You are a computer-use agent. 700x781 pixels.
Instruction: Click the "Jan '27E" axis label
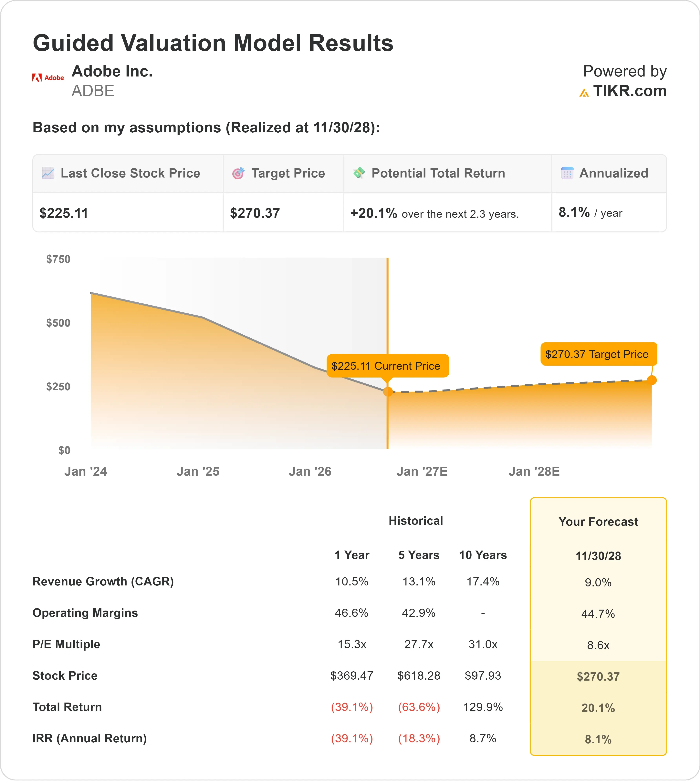pos(422,471)
